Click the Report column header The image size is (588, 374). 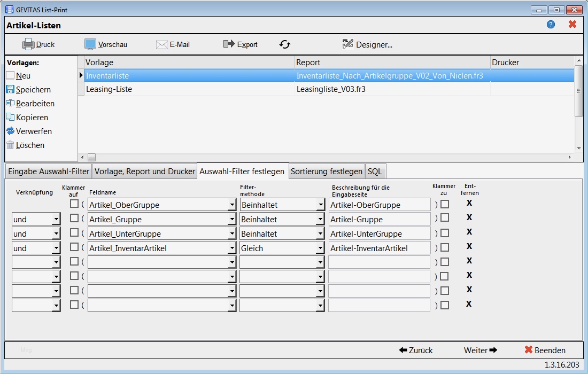pos(392,62)
